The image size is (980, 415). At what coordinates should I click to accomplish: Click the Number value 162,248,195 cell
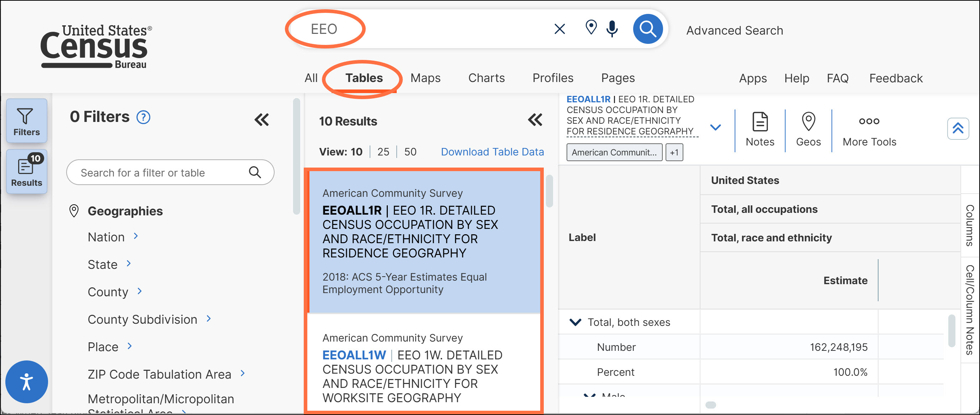788,347
